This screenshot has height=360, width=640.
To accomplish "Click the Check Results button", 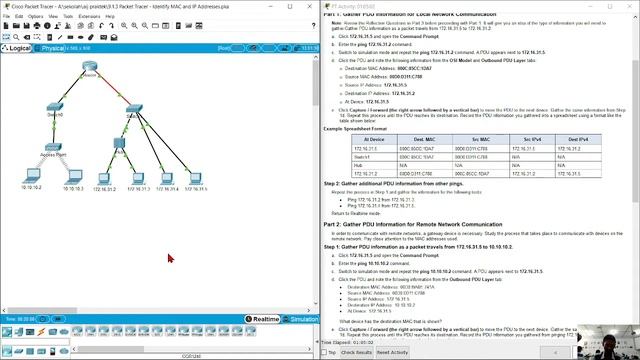I will (x=356, y=352).
